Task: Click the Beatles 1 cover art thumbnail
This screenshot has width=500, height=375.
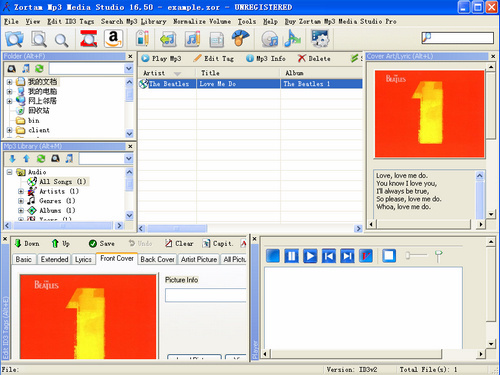Action: point(429,114)
